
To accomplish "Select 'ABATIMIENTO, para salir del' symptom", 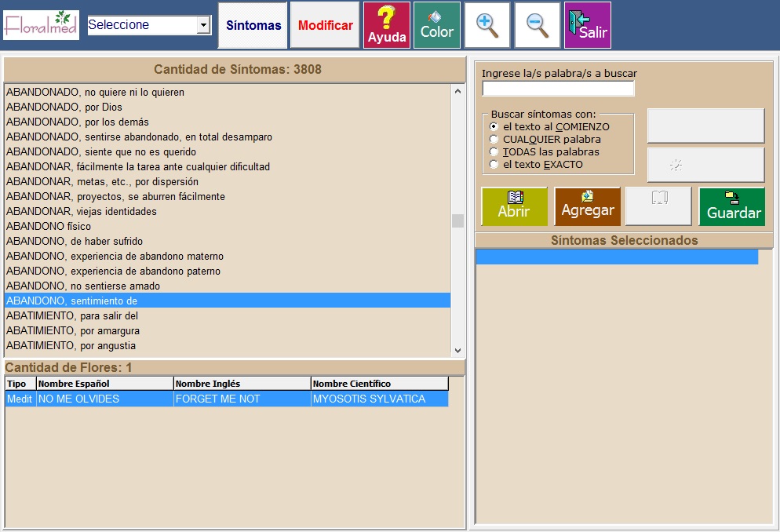I will (228, 315).
